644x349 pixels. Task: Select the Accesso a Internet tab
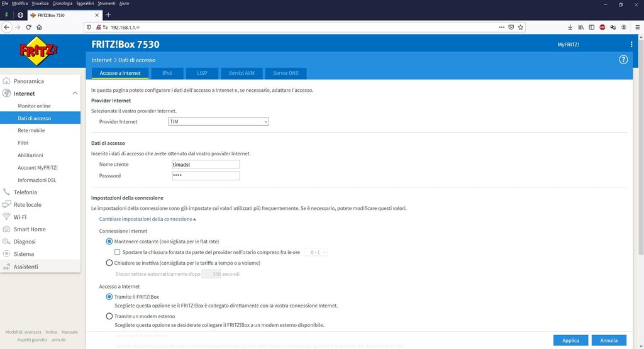[x=120, y=73]
